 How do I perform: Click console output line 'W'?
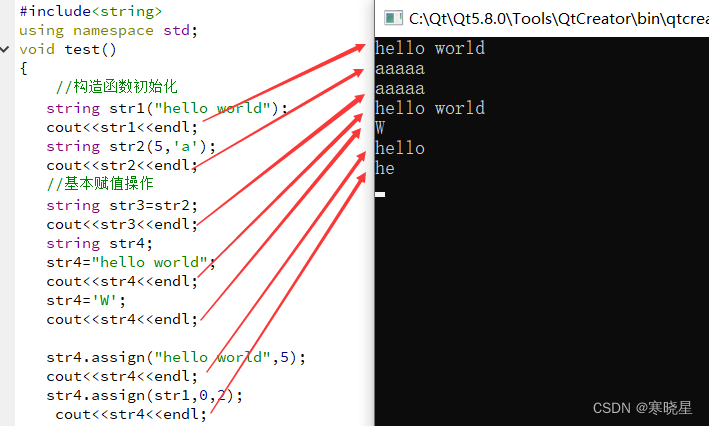(380, 128)
